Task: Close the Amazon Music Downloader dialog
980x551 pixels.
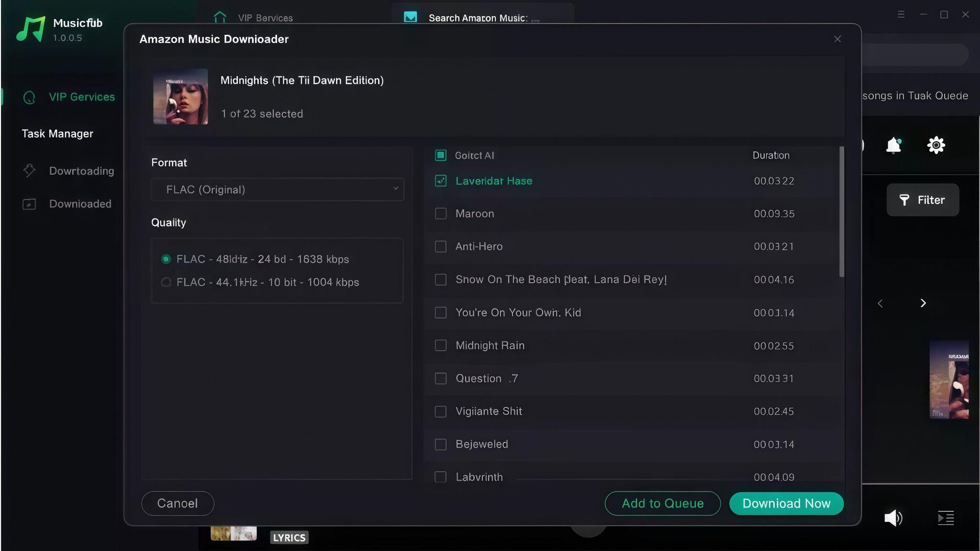Action: click(837, 39)
